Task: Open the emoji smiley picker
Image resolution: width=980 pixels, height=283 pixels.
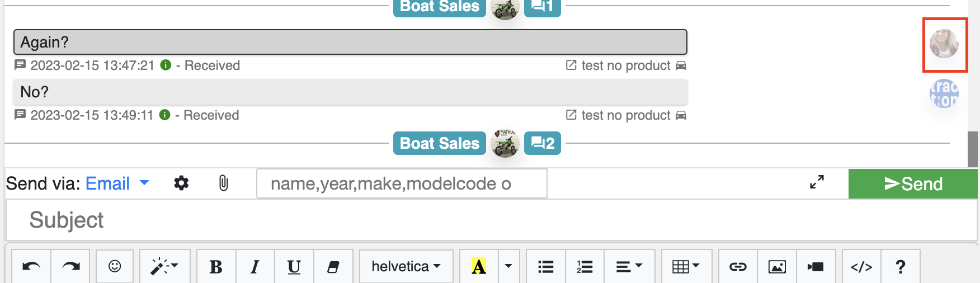Action: click(x=115, y=267)
